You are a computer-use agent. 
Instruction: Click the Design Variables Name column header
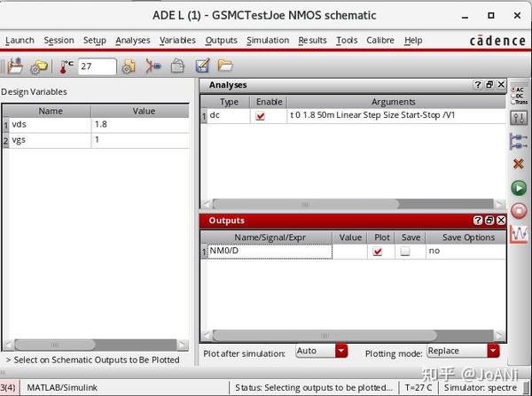51,112
